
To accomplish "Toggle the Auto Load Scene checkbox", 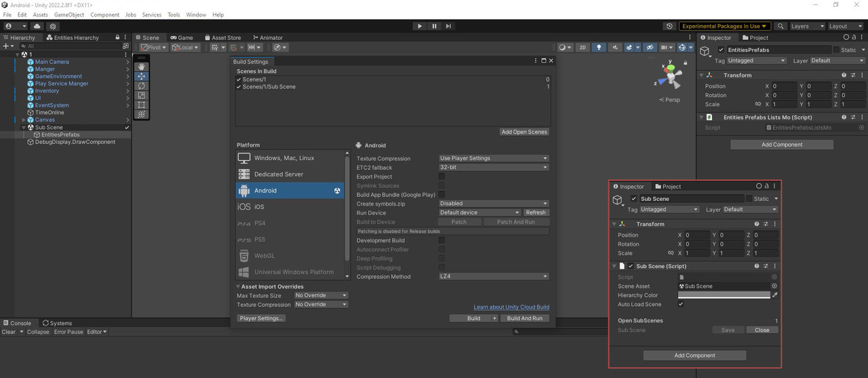I will tap(681, 304).
